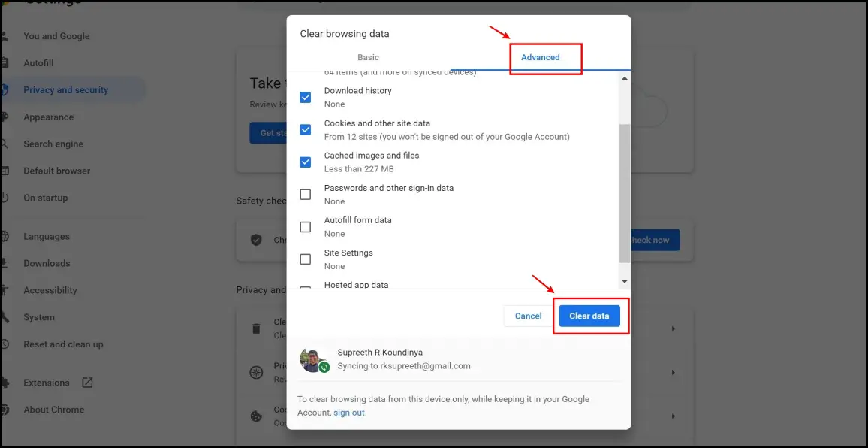868x448 pixels.
Task: Click the Privacy and security shield sidebar icon
Action: tap(4, 89)
